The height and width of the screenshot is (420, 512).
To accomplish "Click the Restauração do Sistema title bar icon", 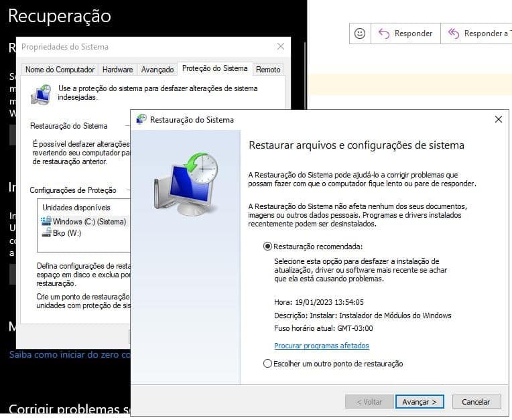I will [141, 119].
